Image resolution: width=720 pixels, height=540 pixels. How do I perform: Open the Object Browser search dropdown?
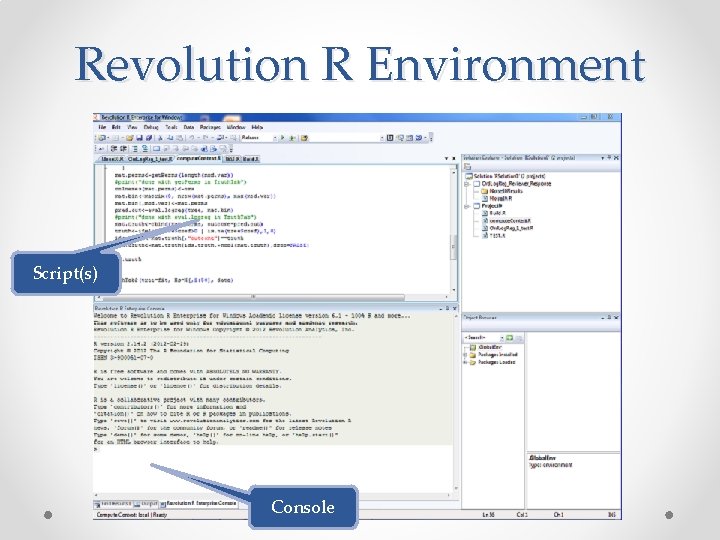502,338
